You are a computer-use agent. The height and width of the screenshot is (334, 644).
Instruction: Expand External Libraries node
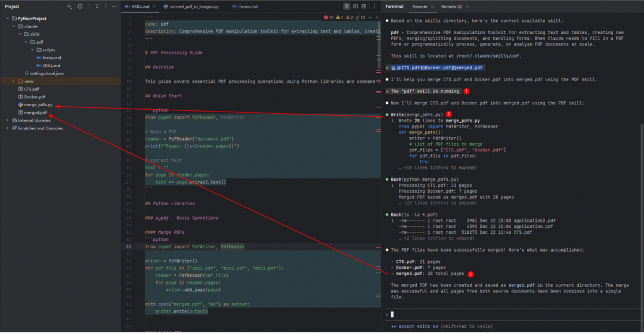(x=7, y=120)
